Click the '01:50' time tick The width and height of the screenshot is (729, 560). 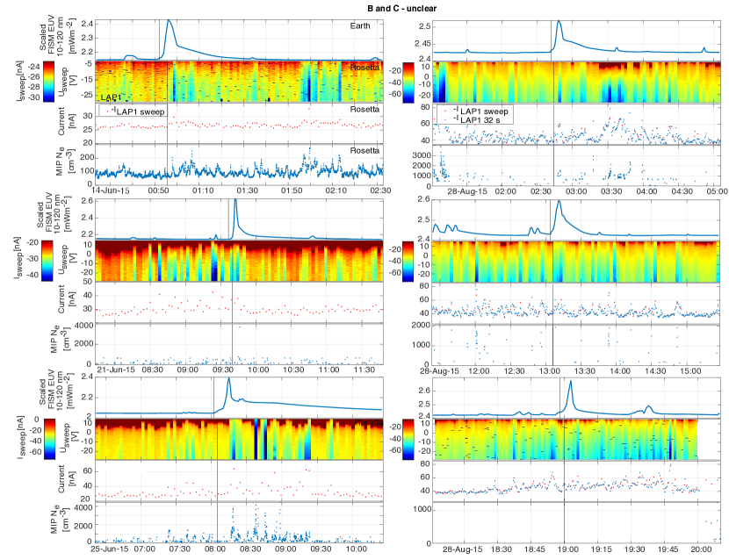292,190
